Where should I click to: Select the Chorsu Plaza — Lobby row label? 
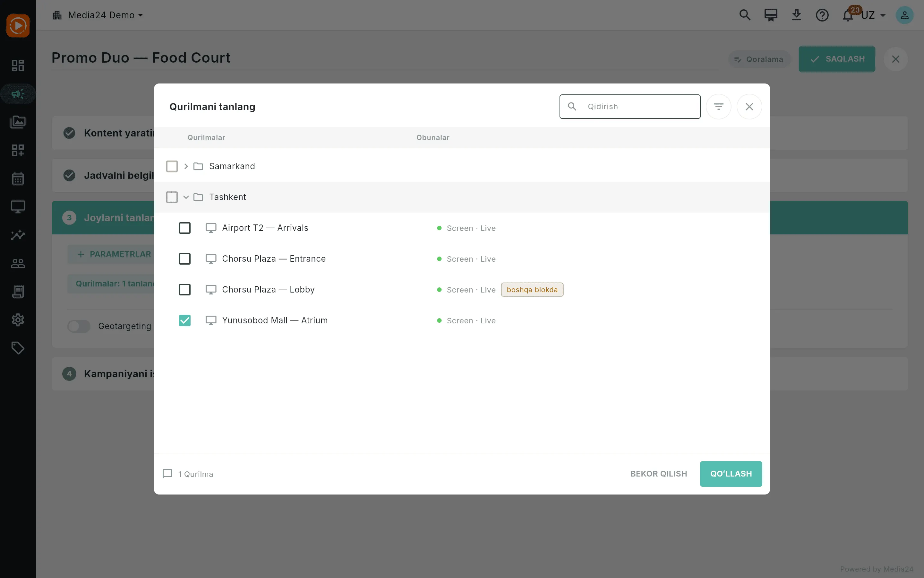[269, 290]
